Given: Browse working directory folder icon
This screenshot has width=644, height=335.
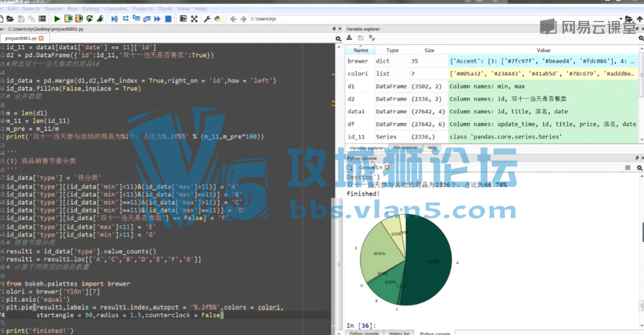Looking at the screenshot, I should 629,19.
